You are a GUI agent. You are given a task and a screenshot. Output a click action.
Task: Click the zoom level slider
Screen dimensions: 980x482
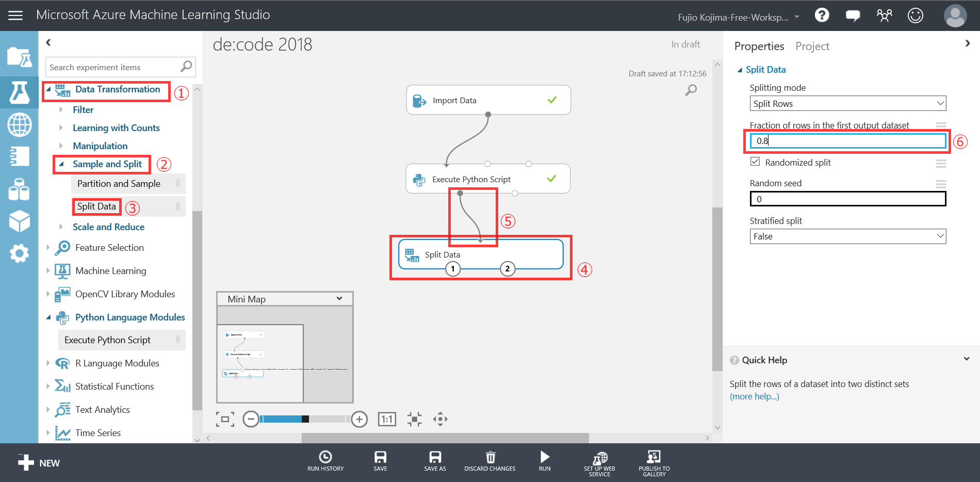305,419
